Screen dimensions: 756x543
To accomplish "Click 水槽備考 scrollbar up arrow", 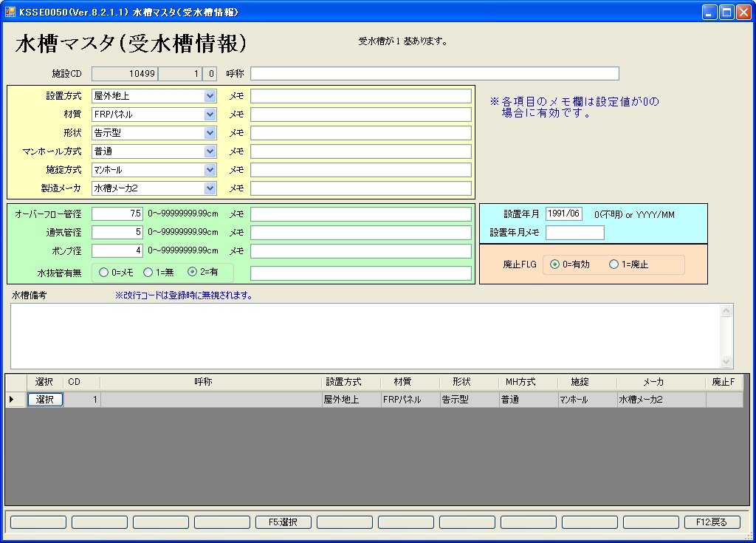I will (x=726, y=311).
